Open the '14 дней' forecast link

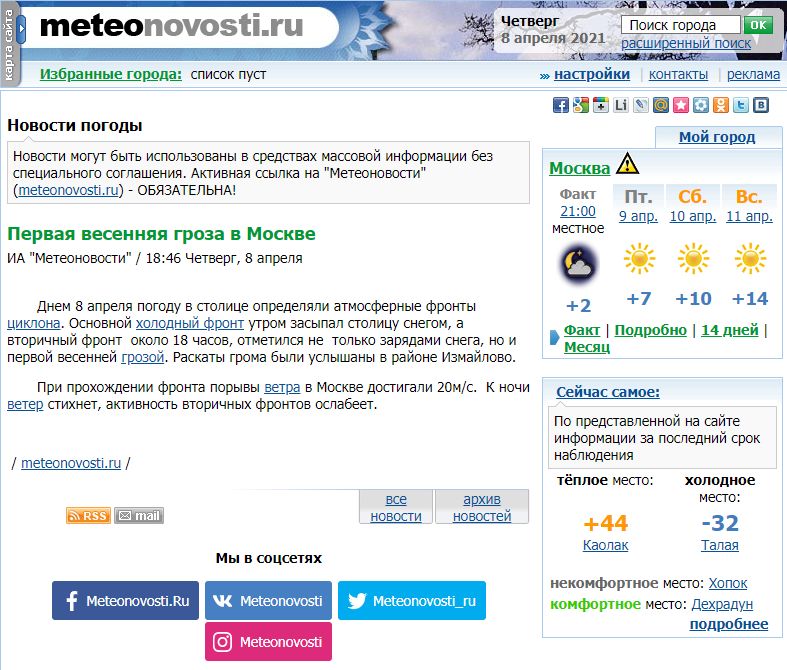point(730,330)
